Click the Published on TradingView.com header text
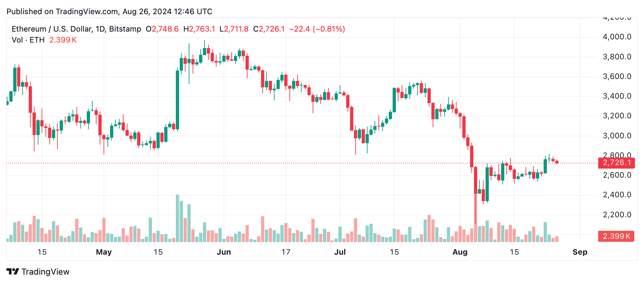 [x=109, y=12]
